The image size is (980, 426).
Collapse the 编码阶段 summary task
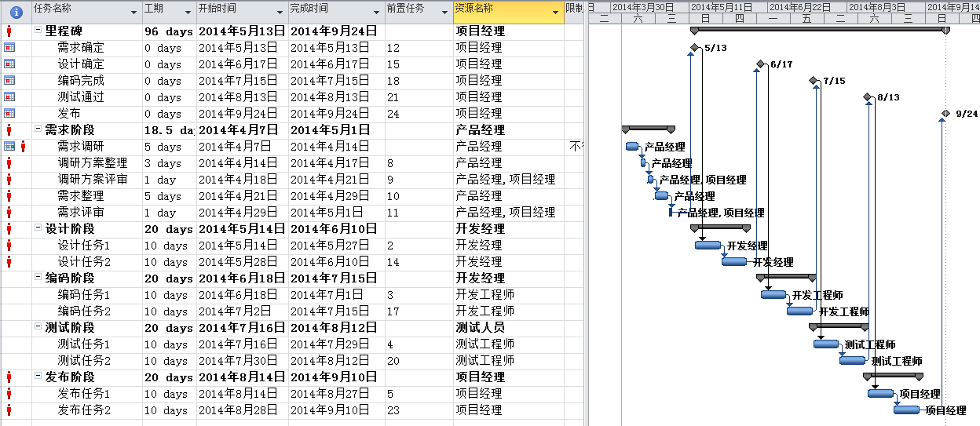38,279
